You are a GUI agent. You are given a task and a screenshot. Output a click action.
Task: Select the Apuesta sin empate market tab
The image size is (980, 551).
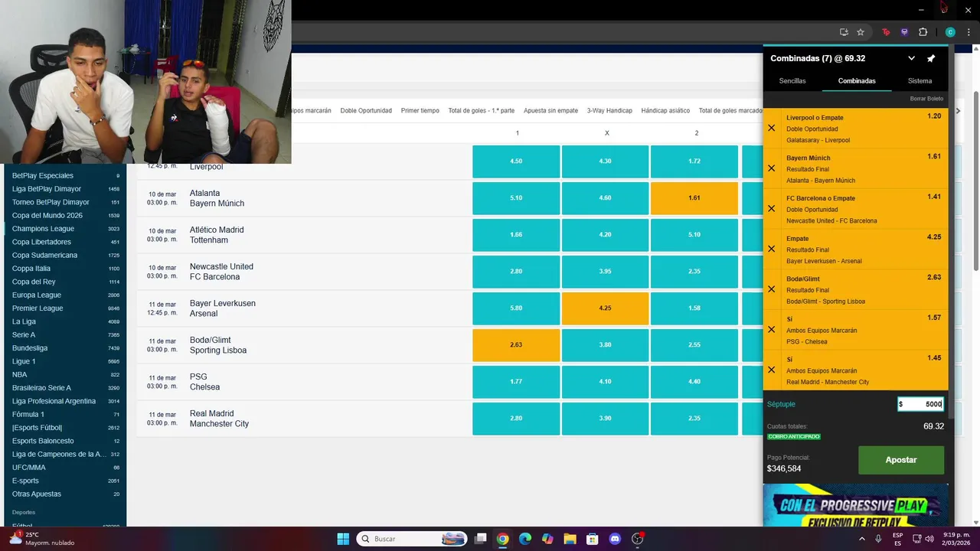[x=550, y=111]
